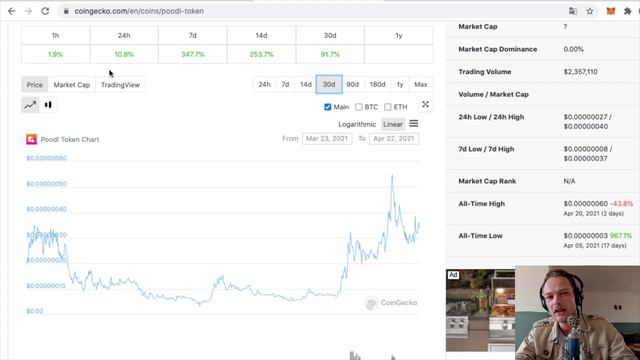The image size is (640, 360).
Task: Set chart range to 180d
Action: click(378, 84)
